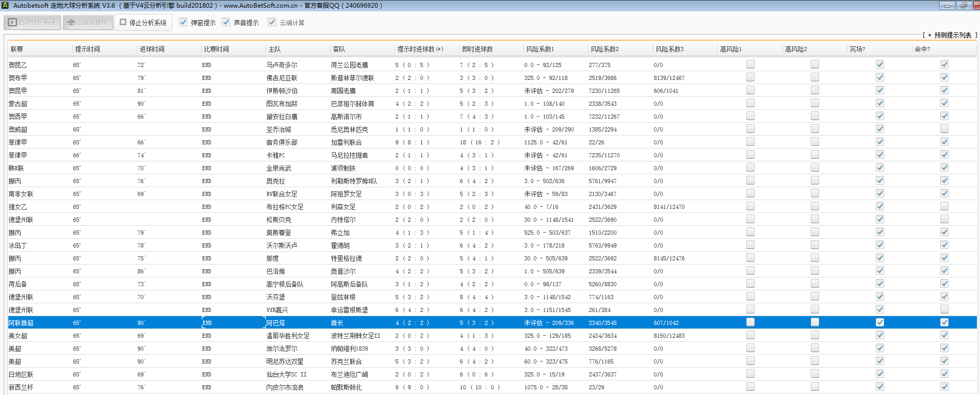This screenshot has height=395, width=980.
Task: Check 高风险1 box in the 阿巴塔 row
Action: click(750, 322)
